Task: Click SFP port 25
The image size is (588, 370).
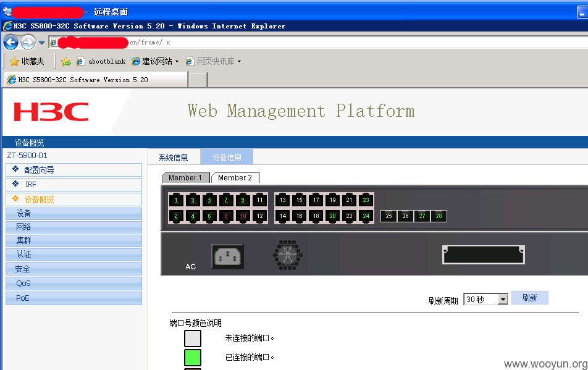Action: [x=389, y=216]
